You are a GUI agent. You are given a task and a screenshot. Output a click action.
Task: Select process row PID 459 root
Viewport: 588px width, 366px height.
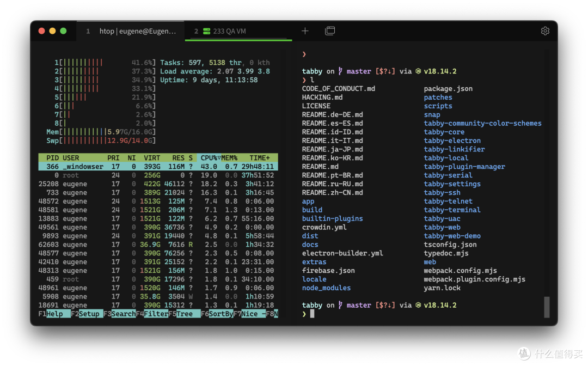pyautogui.click(x=158, y=279)
